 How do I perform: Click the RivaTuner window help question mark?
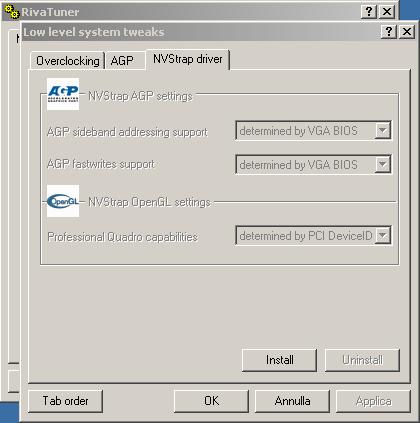point(369,12)
